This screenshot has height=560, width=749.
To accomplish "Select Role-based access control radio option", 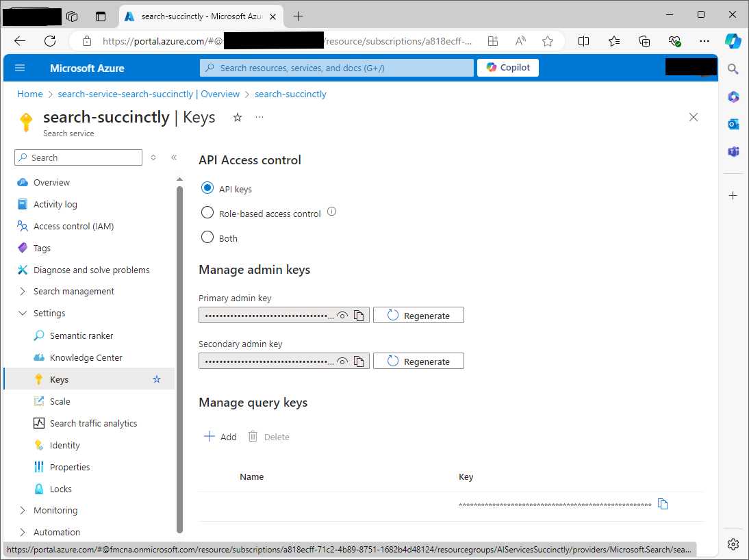I will coord(207,213).
